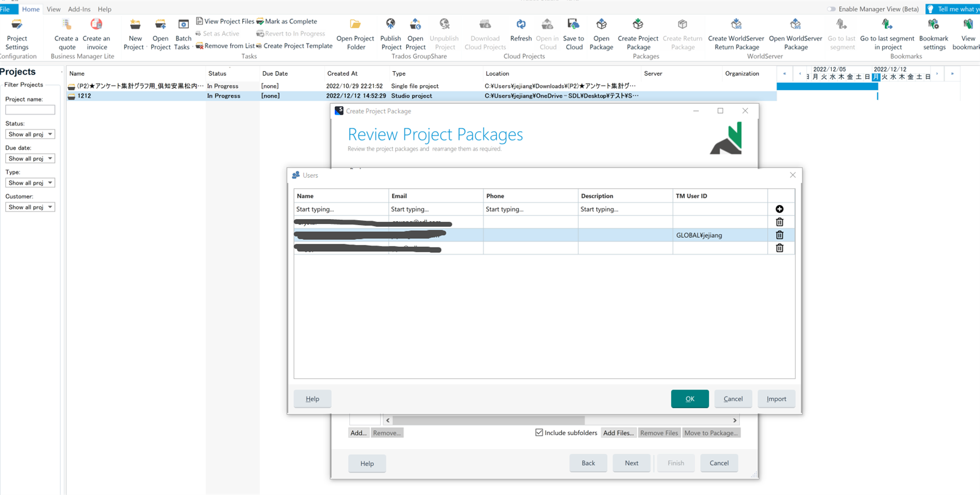Click Phone 'Start typing...' field in Users

point(530,209)
